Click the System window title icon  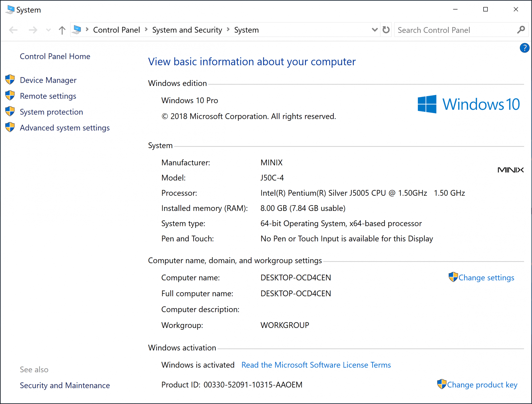(10, 10)
